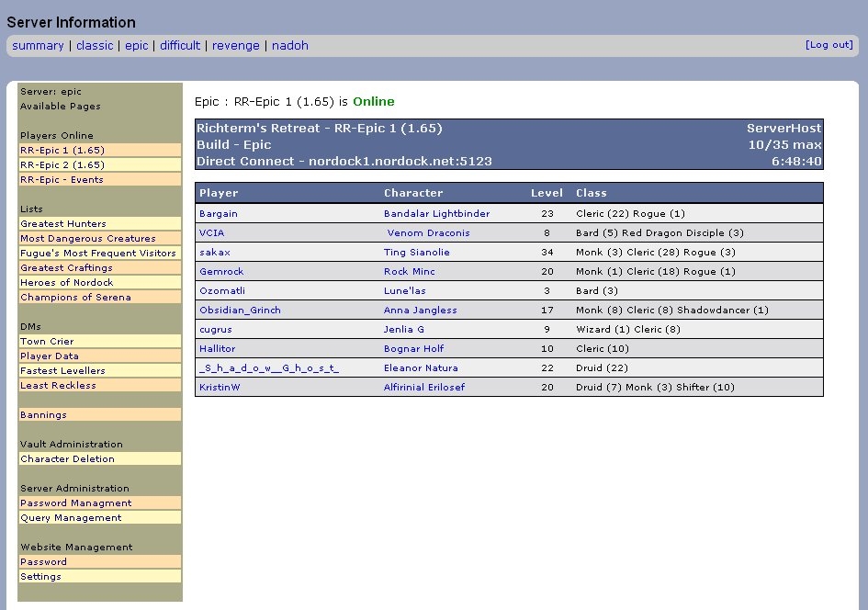Open website Settings in sidebar
The height and width of the screenshot is (610, 868).
click(x=40, y=577)
